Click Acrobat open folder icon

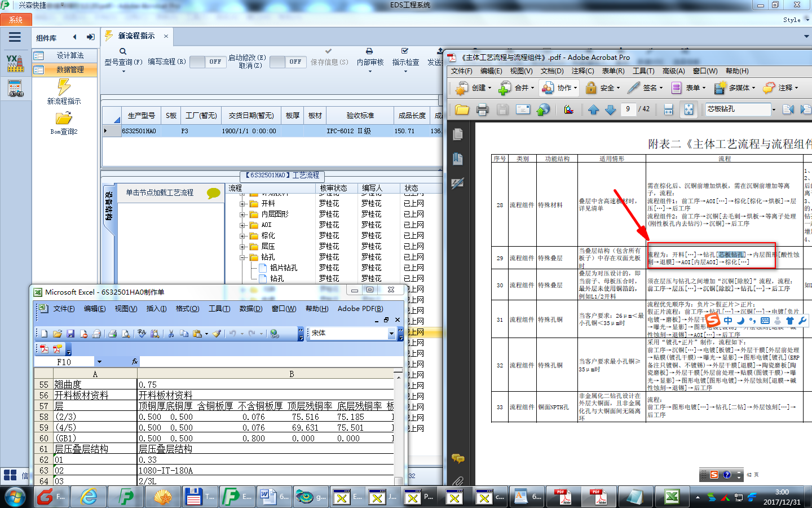462,110
